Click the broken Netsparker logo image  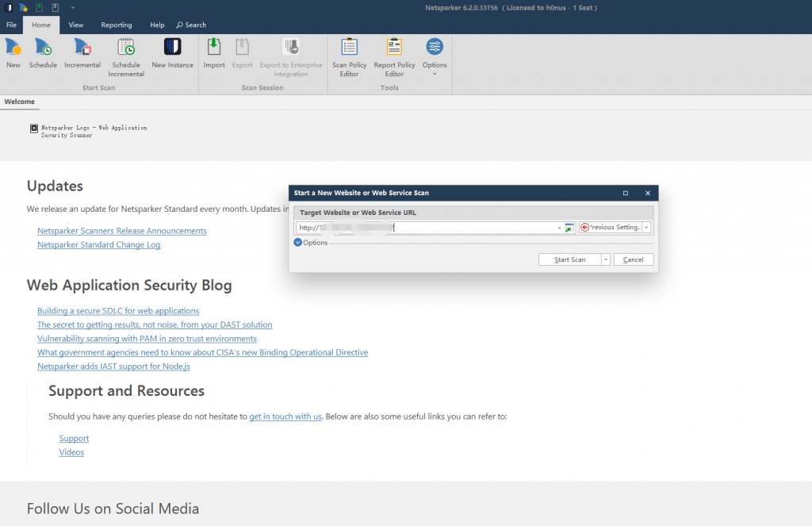[33, 128]
